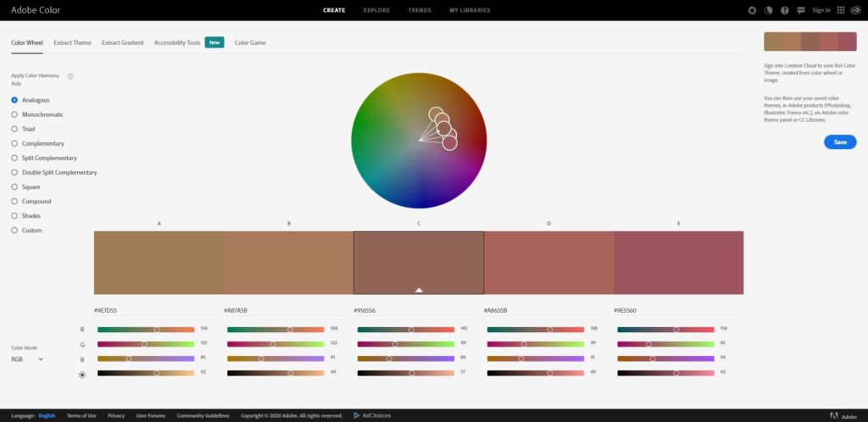Click the hex field #9E7D55
This screenshot has height=422, width=868.
point(106,310)
